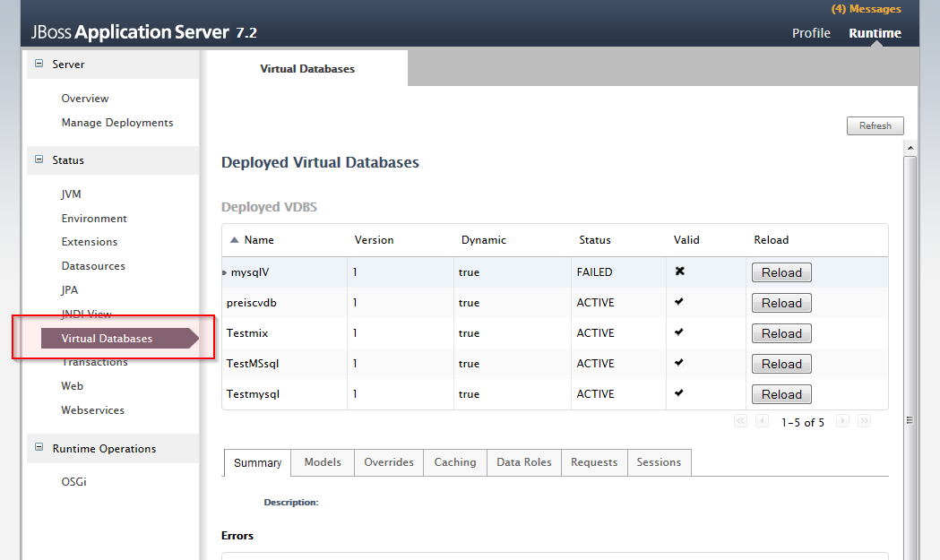Sort by the Dynamic column header
The width and height of the screenshot is (940, 560).
pyautogui.click(x=484, y=240)
